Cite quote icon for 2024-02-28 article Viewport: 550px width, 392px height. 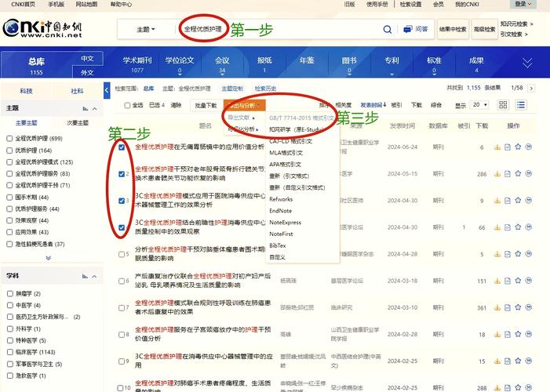tap(529, 334)
